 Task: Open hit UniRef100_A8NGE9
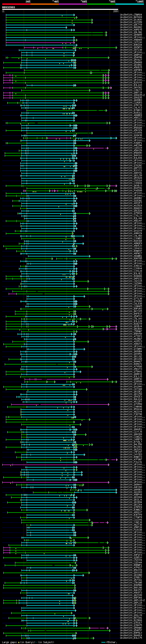click(x=131, y=244)
